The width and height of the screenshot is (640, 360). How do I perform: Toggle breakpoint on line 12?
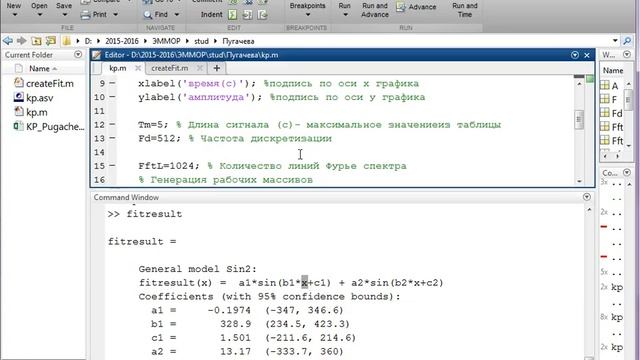point(112,124)
